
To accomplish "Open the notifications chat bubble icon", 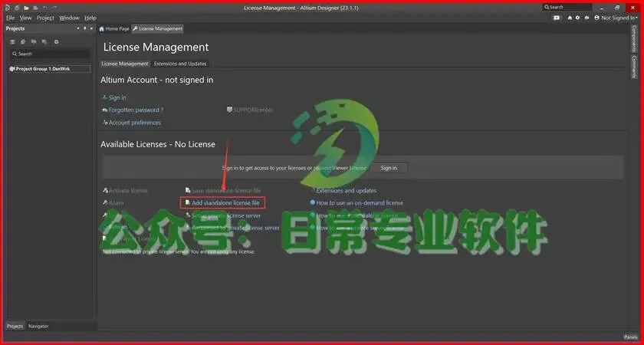I will [x=557, y=18].
